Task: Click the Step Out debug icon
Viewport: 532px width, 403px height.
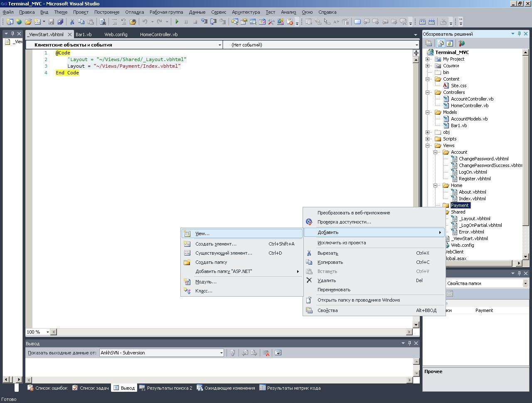Action: 222,22
